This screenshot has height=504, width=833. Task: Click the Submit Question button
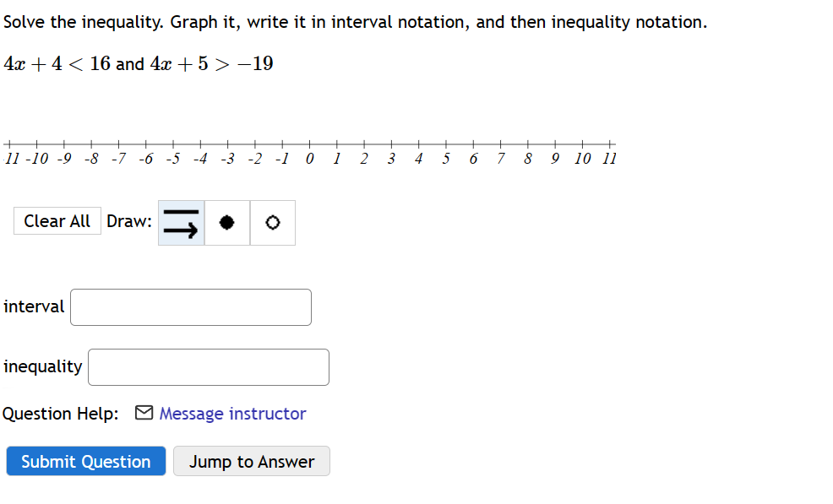85,461
